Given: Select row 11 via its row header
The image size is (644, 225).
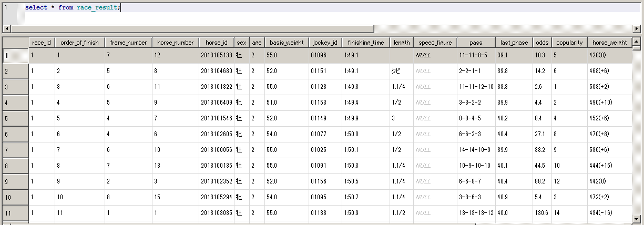Looking at the screenshot, I should point(15,213).
